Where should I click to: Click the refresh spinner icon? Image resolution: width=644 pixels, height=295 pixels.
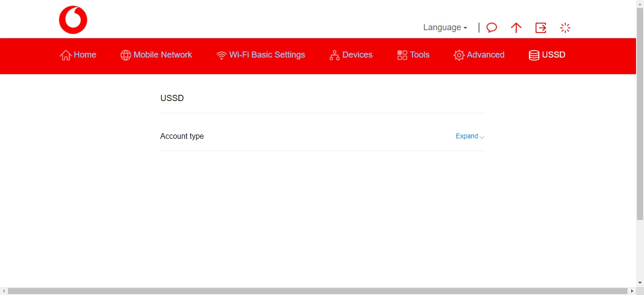(565, 28)
